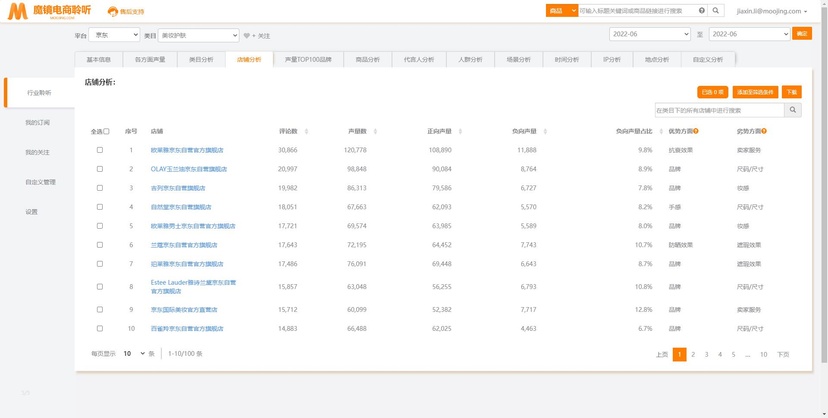Click the search magnifier icon in top bar
Screen dimensions: 828x418
(716, 11)
